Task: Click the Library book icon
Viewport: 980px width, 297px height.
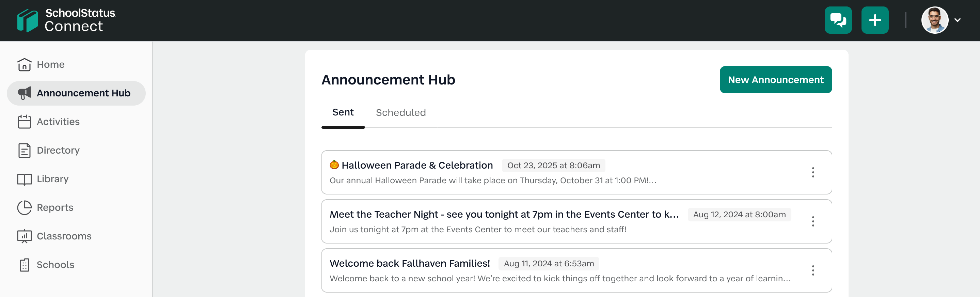Action: [25, 179]
